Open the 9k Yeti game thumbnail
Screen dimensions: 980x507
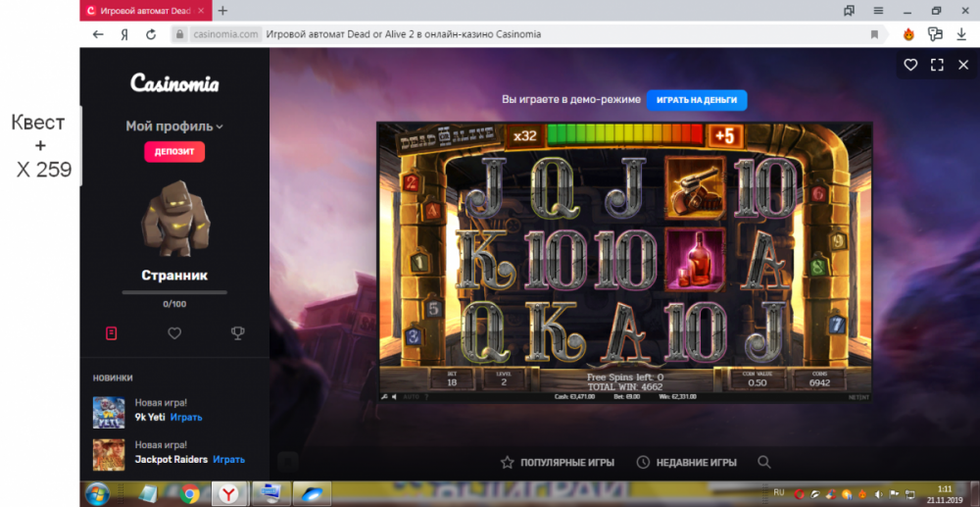[x=109, y=412]
